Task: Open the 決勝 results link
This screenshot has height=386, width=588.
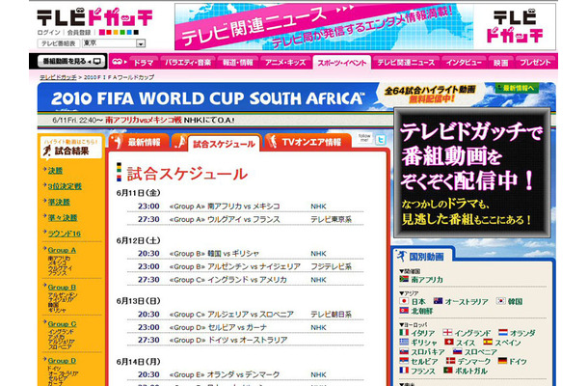Action: coord(55,171)
